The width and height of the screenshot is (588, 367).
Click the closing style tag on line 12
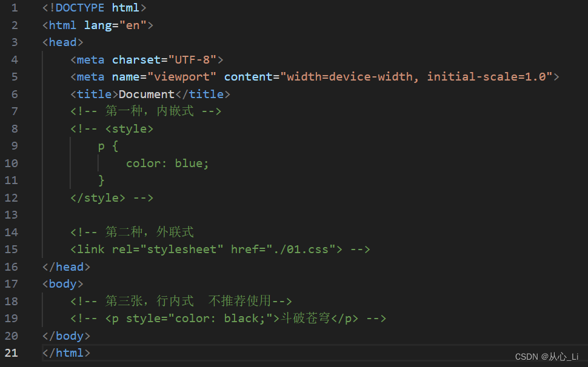click(97, 197)
